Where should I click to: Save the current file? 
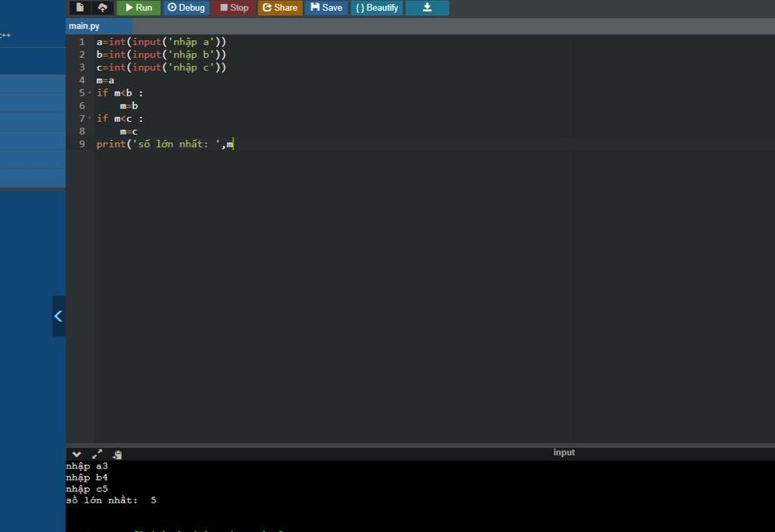[x=326, y=8]
